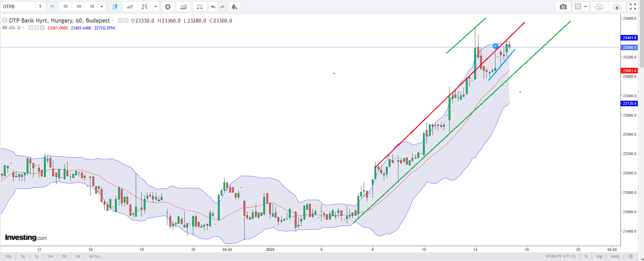Open the time interval dropdown arrow
Viewport: 644px width, 261px height.
(x=102, y=7)
